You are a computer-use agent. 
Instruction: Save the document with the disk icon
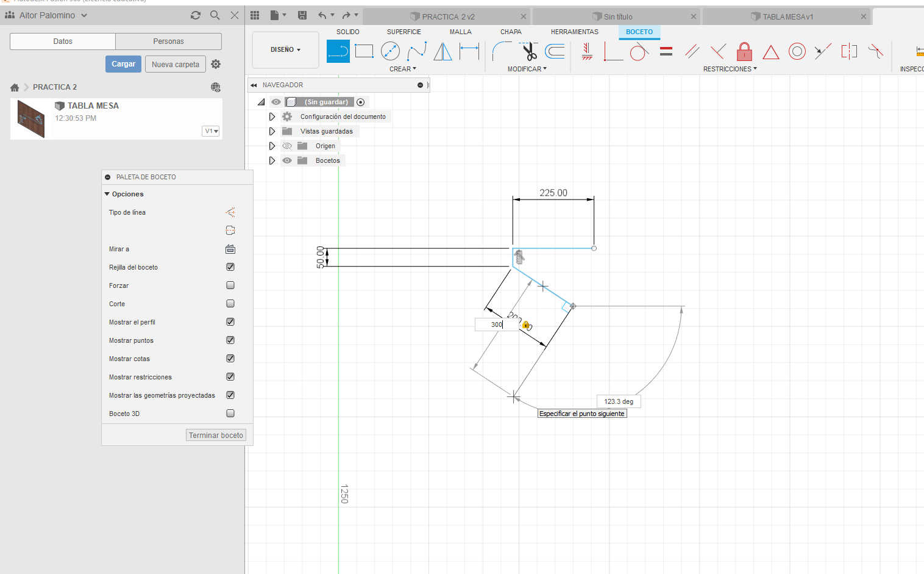[x=302, y=15]
